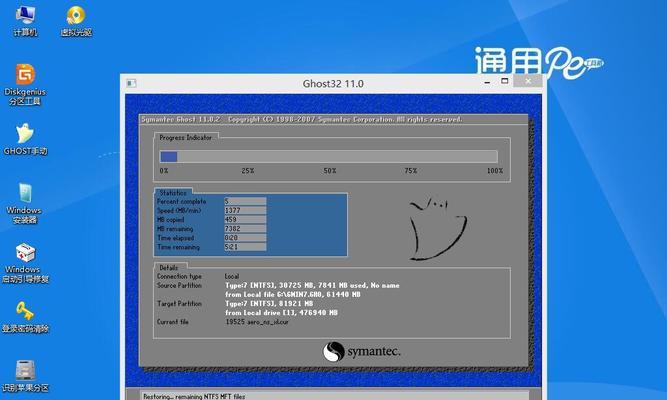Click the Ghost32 window system menu icon
Viewport: 667px width, 400px height.
pyautogui.click(x=131, y=83)
